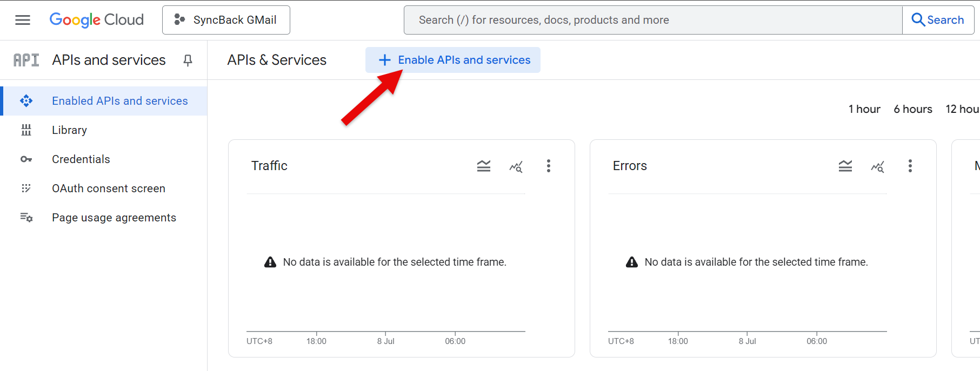Toggle legend icon in Traffic card
The height and width of the screenshot is (371, 980).
[484, 166]
